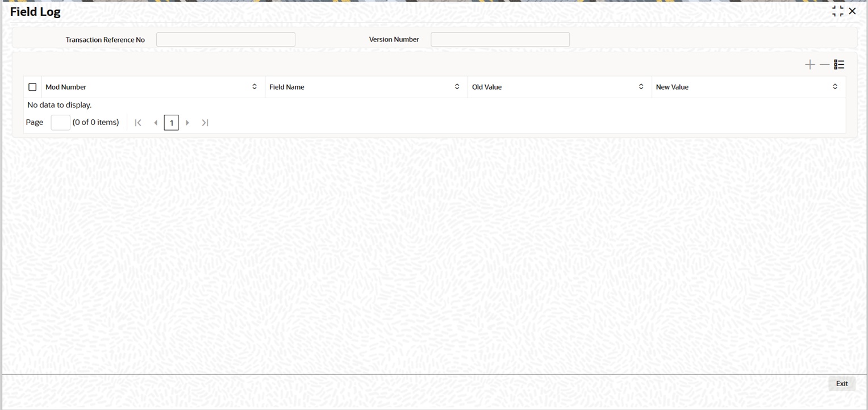The height and width of the screenshot is (410, 868).
Task: Click the Transaction Reference No label
Action: coord(105,40)
